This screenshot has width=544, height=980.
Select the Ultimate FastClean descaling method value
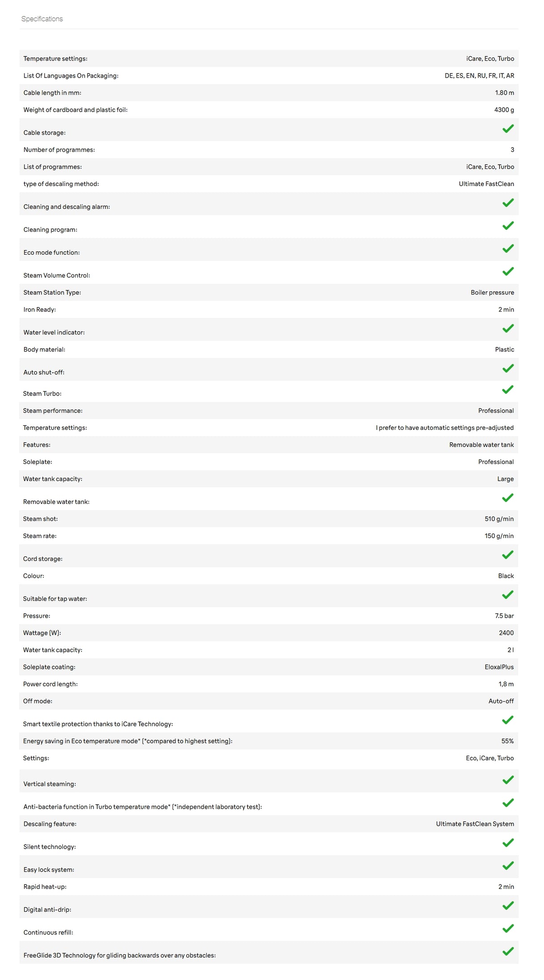tap(486, 184)
